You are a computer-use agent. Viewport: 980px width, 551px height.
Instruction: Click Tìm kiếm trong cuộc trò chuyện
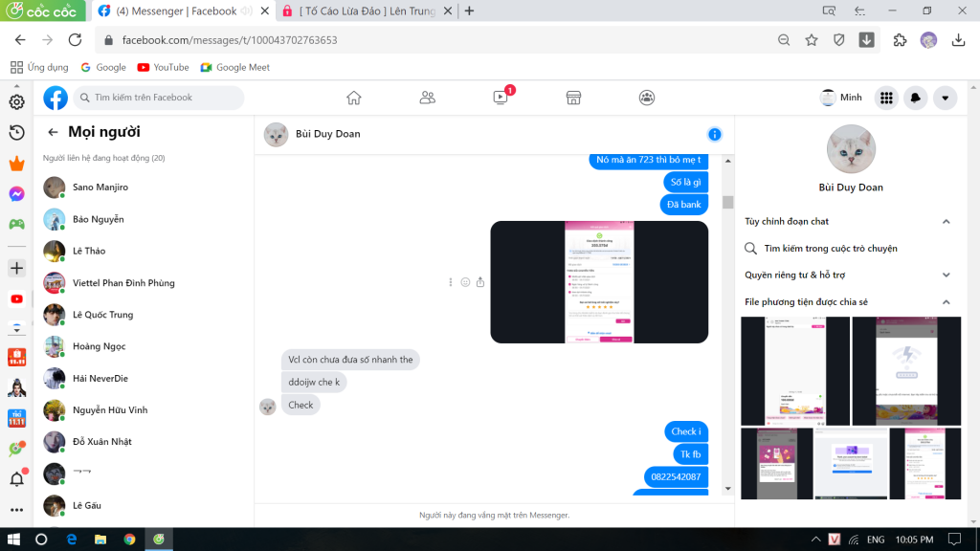click(830, 248)
